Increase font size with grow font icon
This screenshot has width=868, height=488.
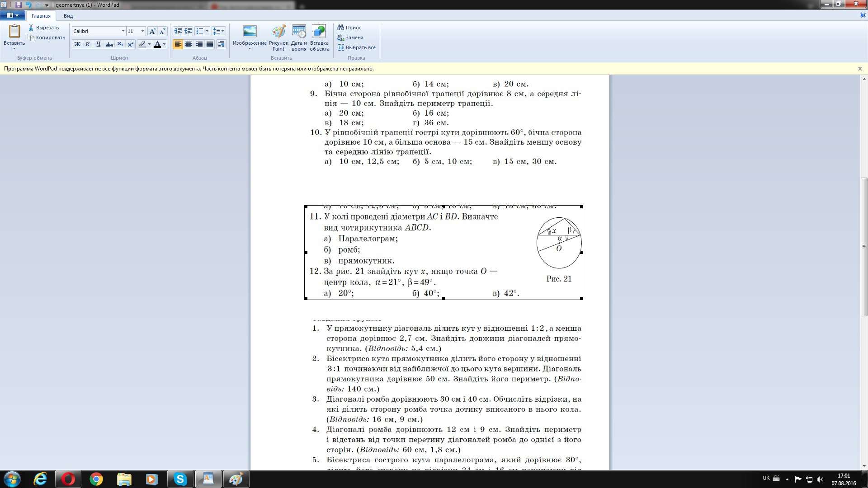pyautogui.click(x=152, y=31)
